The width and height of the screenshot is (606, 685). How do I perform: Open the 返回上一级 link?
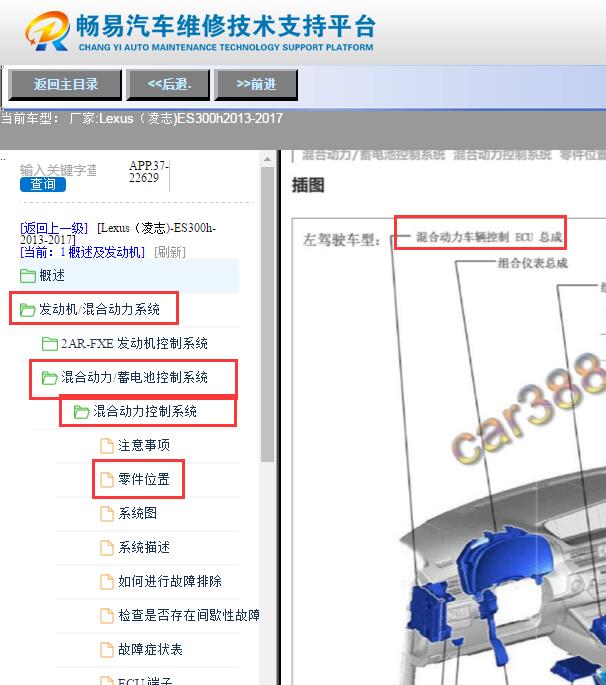click(x=54, y=228)
